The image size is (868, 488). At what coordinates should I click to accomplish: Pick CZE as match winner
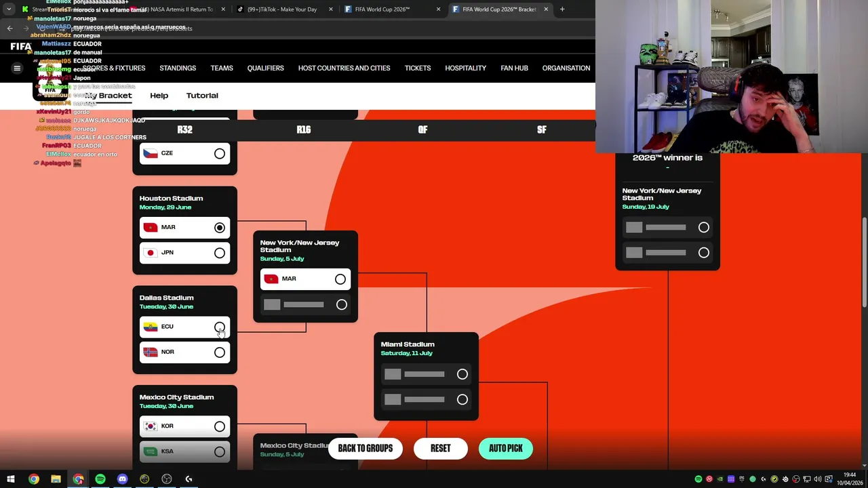tap(220, 154)
